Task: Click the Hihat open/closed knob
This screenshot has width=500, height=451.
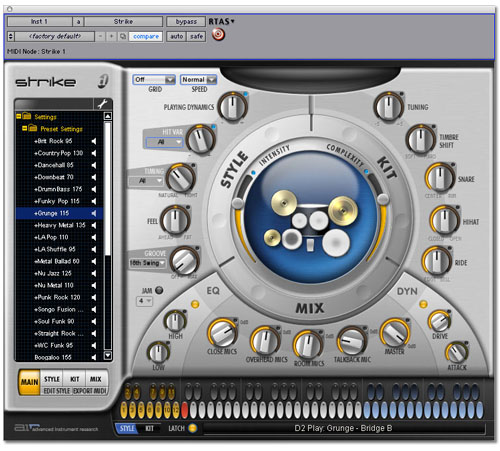Action: [x=444, y=220]
